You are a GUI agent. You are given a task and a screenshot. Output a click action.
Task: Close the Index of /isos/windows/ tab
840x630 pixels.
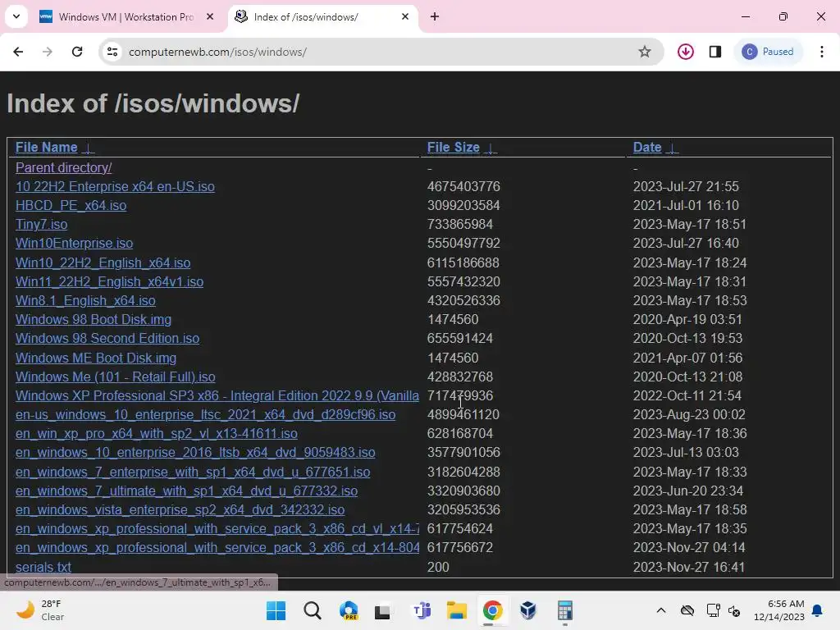[x=405, y=16]
